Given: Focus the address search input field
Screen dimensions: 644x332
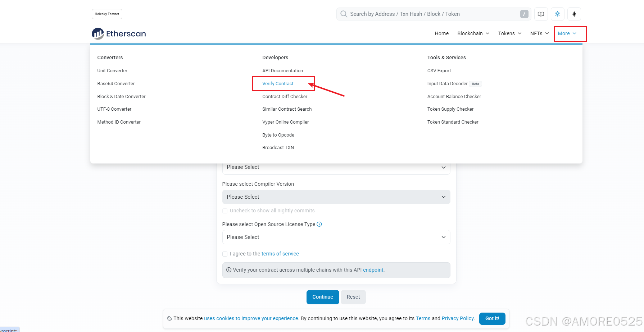Looking at the screenshot, I should tap(433, 14).
